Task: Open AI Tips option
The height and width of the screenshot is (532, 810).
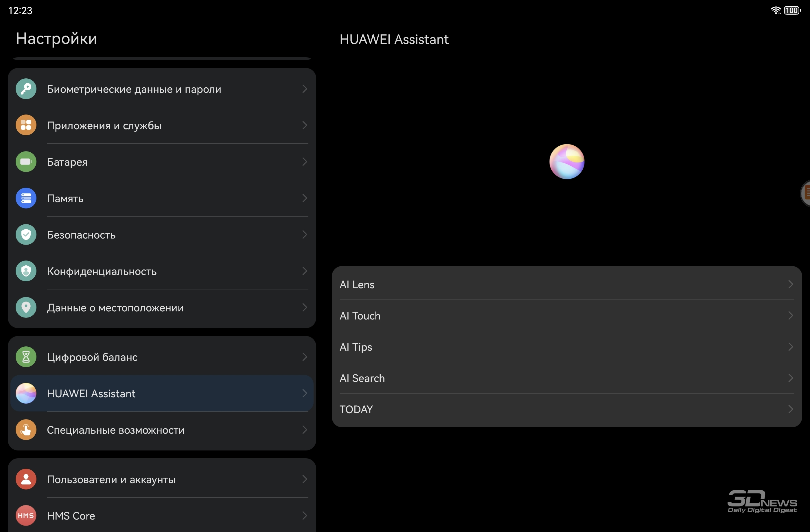Action: click(x=567, y=347)
